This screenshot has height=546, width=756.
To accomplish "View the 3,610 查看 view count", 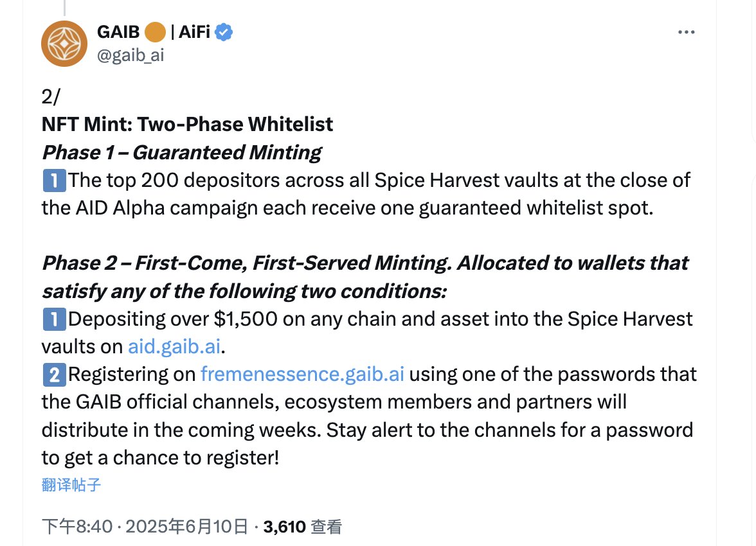I will coord(302,527).
